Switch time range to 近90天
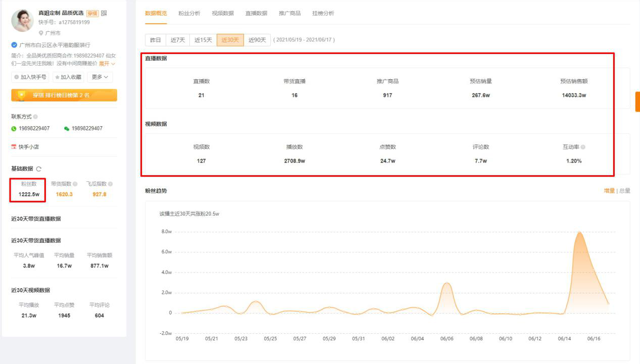 (257, 40)
